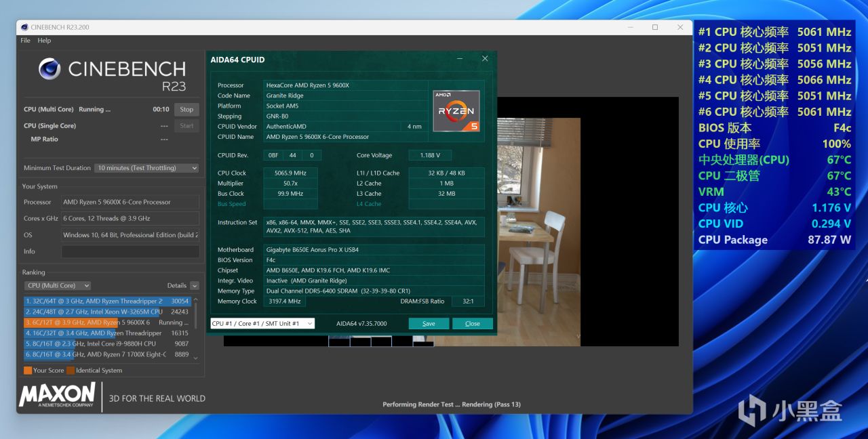
Task: Click the Memory Clock value 3197.4 MHz
Action: (x=283, y=301)
